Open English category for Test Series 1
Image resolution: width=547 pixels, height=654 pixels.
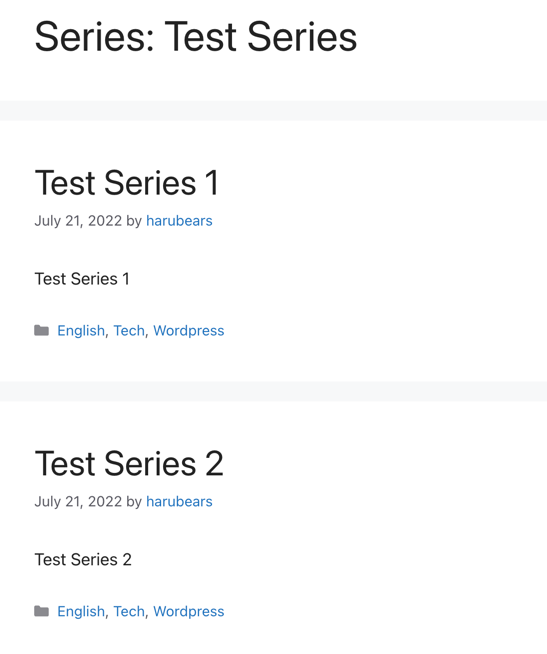tap(81, 330)
